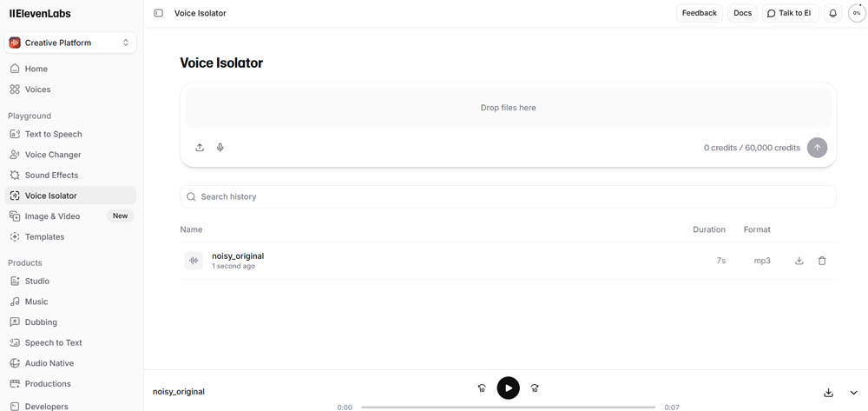The height and width of the screenshot is (411, 868).
Task: Open Dubbing in the sidebar
Action: click(70, 322)
